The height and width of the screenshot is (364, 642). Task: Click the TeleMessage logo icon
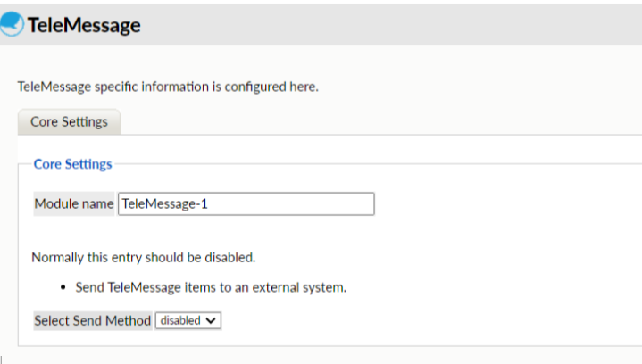click(x=13, y=24)
